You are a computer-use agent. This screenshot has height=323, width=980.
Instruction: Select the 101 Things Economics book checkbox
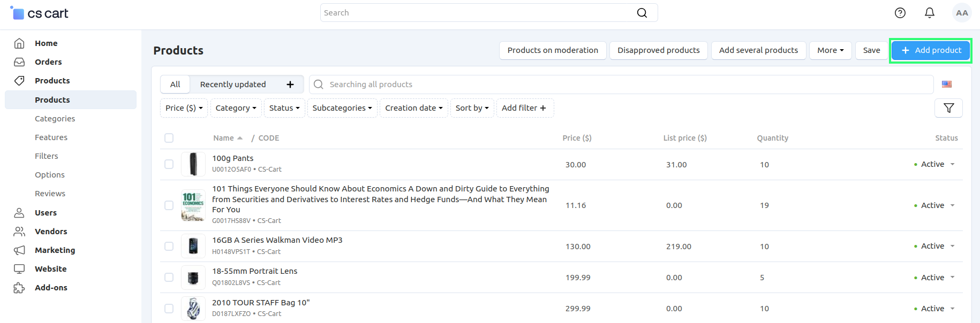coord(169,205)
